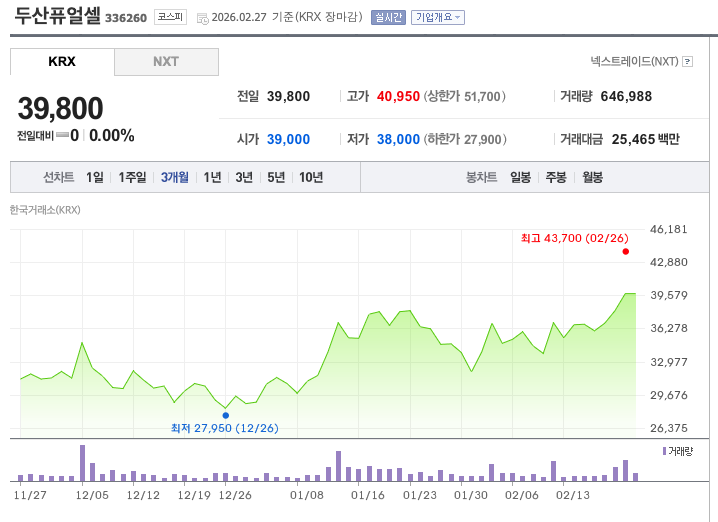This screenshot has height=522, width=718.
Task: Select the 1일 line chart
Action: [95, 177]
